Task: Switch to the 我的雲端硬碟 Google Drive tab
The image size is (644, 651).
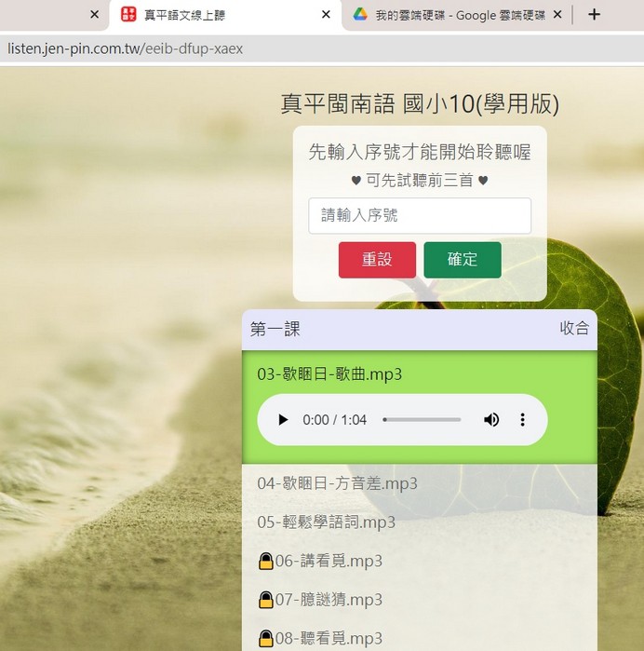Action: (x=456, y=15)
